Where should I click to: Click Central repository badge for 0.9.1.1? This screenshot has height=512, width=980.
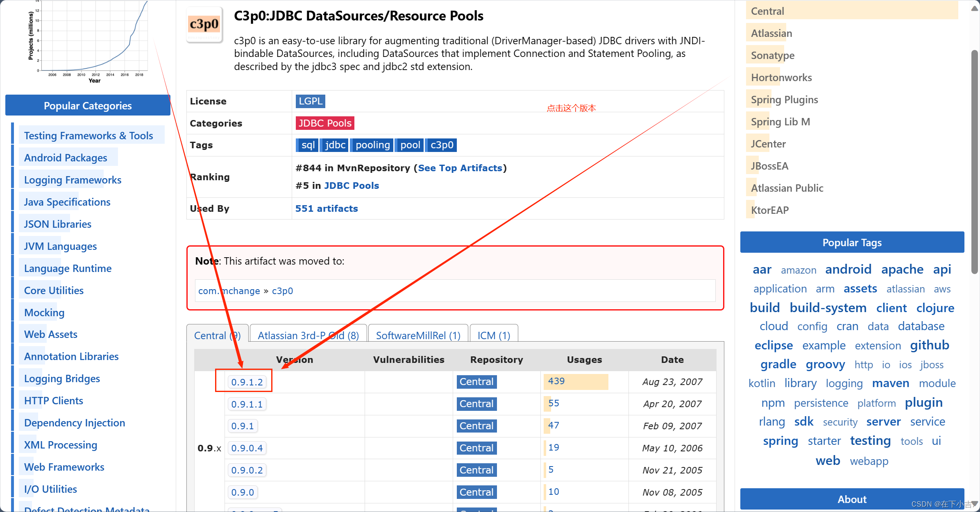pyautogui.click(x=476, y=404)
